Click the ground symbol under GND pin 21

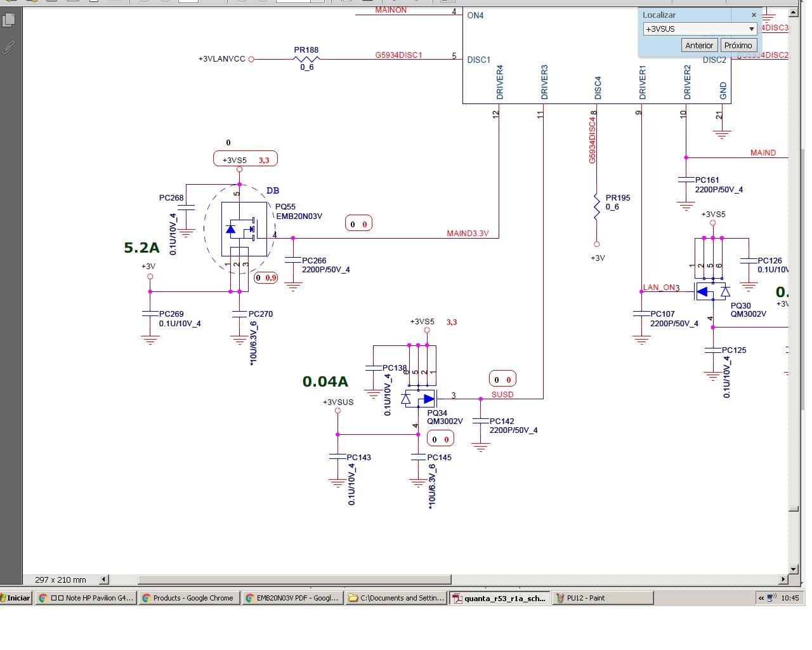click(721, 134)
